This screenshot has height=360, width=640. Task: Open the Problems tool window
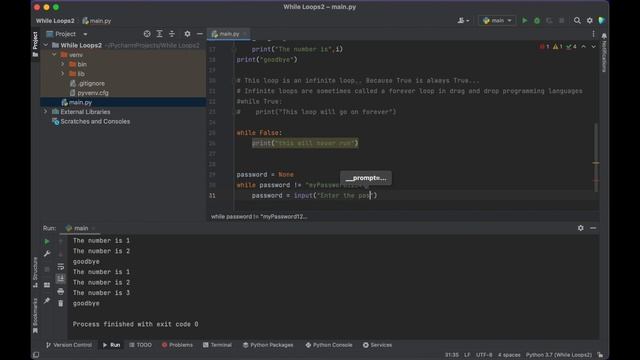(177, 345)
